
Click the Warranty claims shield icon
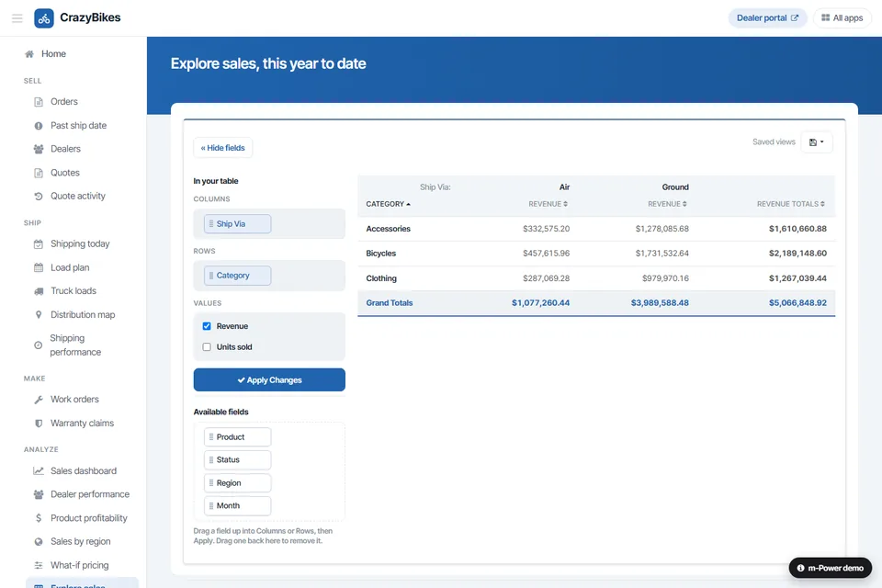(x=39, y=424)
